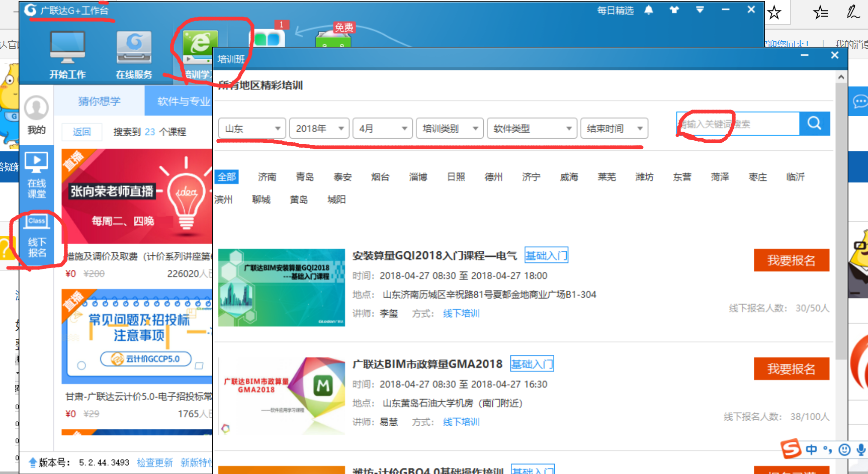The height and width of the screenshot is (474, 868).
Task: Expand the 培训类别 dropdown
Action: click(450, 128)
